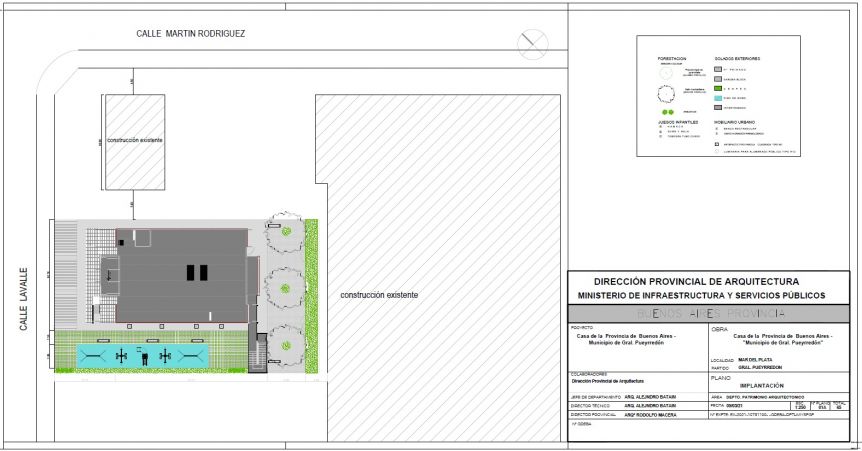Click the left black rectangle on the building roof
This screenshot has height=451, width=862.
(191, 273)
